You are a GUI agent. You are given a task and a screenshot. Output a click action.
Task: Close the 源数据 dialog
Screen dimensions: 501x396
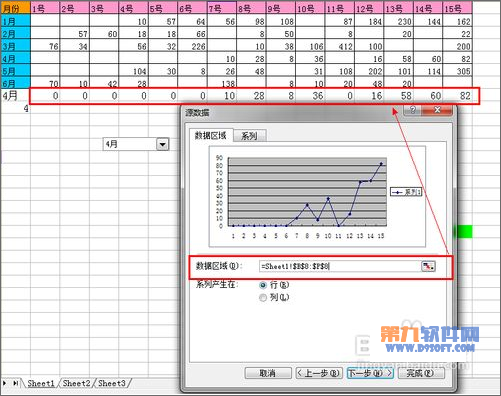pos(437,110)
